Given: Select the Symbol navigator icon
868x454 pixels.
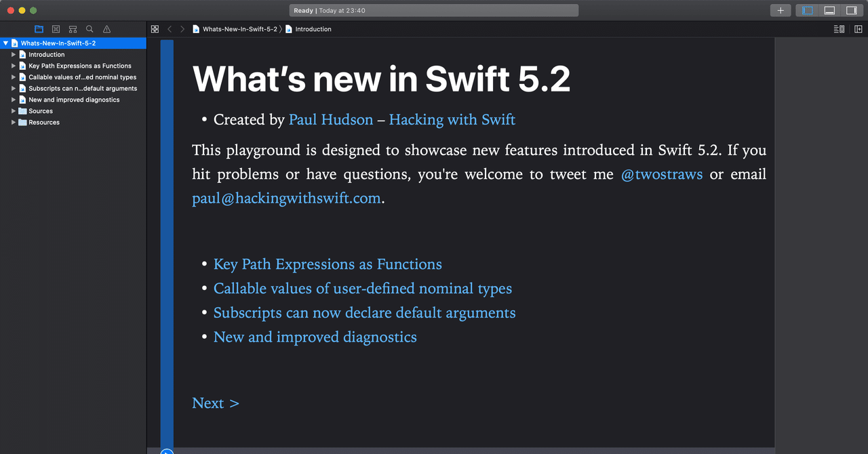Looking at the screenshot, I should point(56,28).
